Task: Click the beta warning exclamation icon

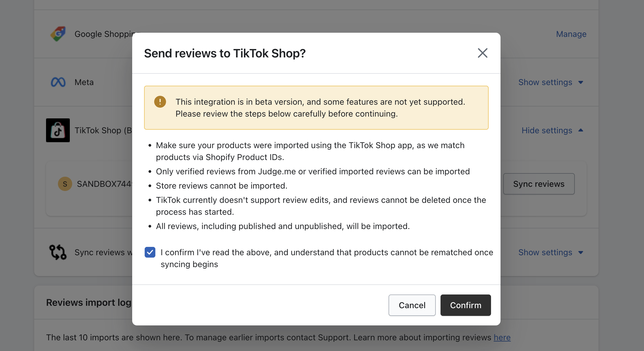Action: pyautogui.click(x=160, y=102)
